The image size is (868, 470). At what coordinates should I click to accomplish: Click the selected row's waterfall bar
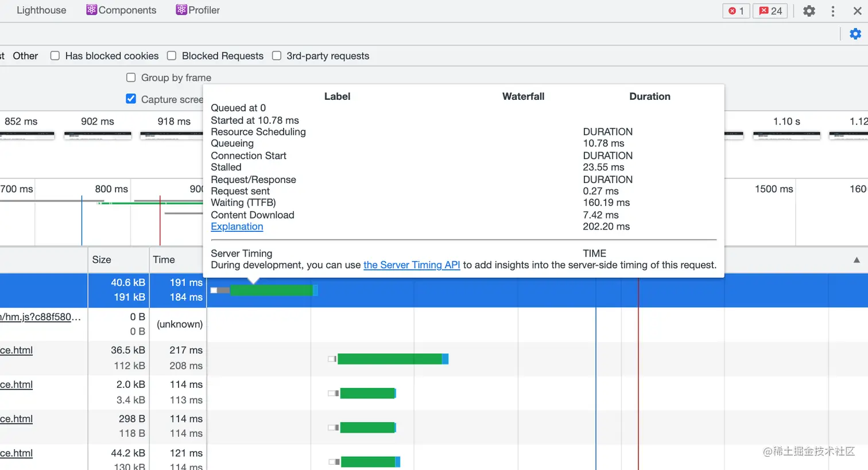click(x=264, y=290)
